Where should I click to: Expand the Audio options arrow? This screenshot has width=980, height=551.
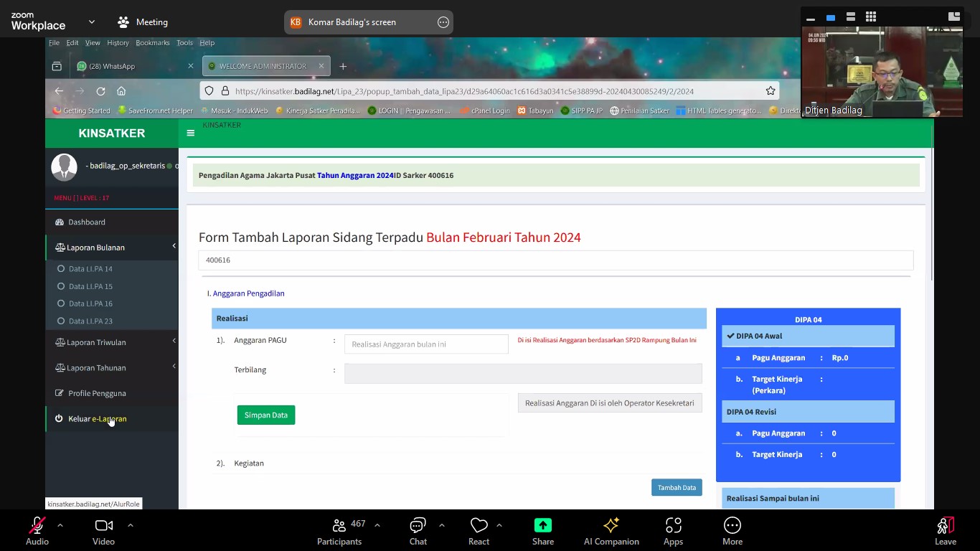[x=60, y=525]
